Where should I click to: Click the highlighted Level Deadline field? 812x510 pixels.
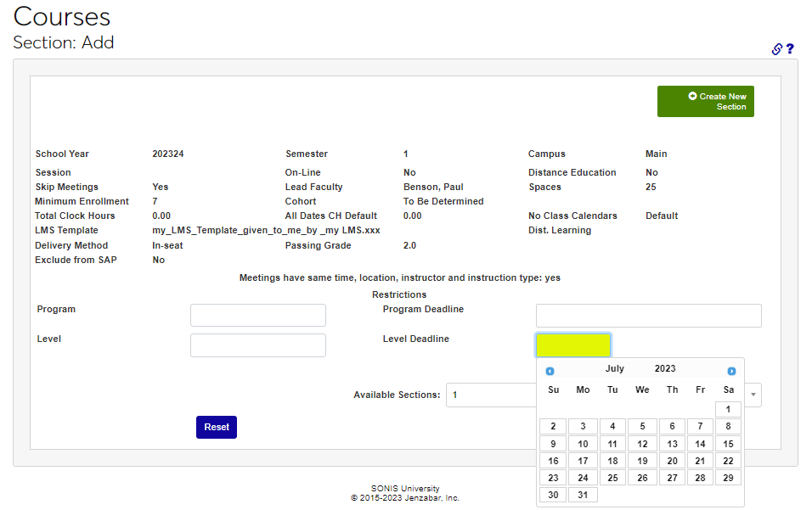(572, 345)
